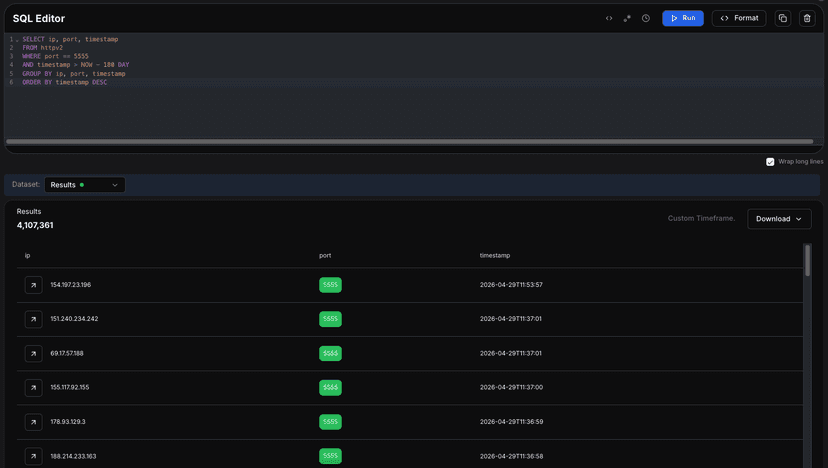The image size is (828, 468).
Task: Select IP address 69.17.57.188
Action: point(67,353)
